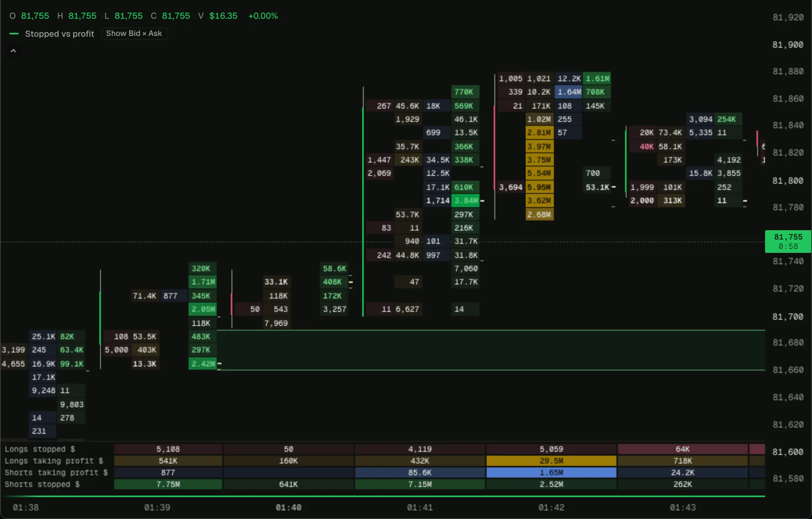Viewport: 812px width, 519px height.
Task: Click the 64K Longs stopped cell
Action: point(683,449)
